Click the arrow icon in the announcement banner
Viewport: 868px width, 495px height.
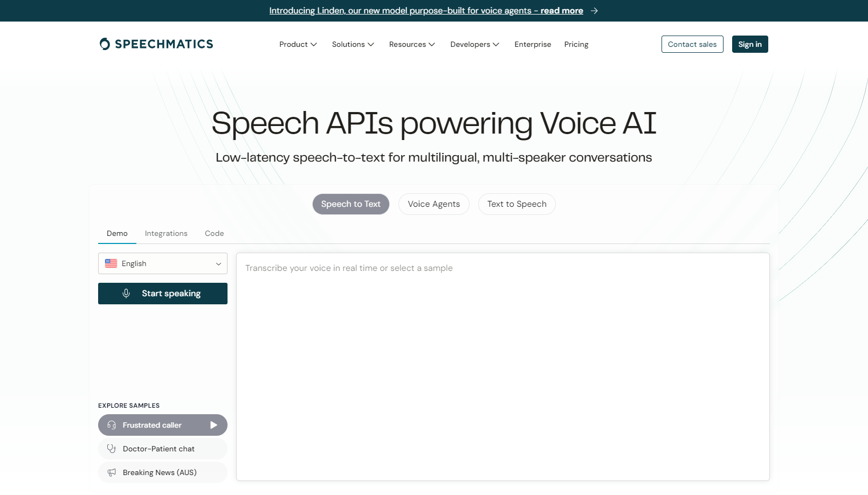coord(594,11)
